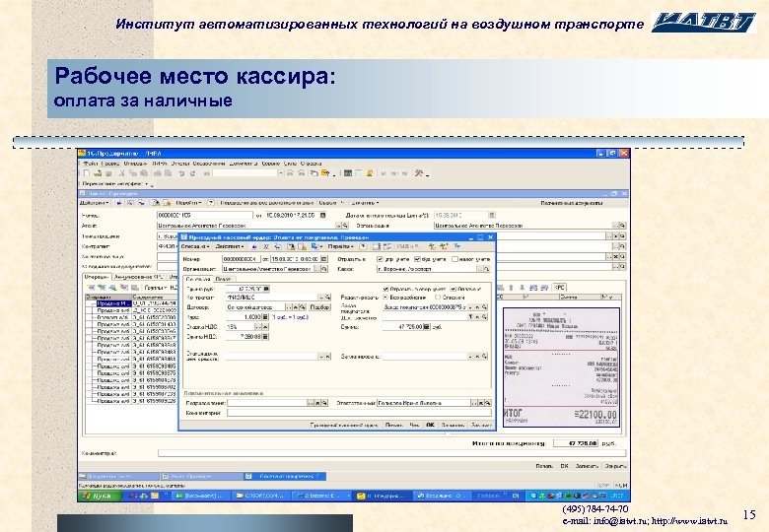
Task: Toggle Оплачено checkbox
Action: pos(454,289)
